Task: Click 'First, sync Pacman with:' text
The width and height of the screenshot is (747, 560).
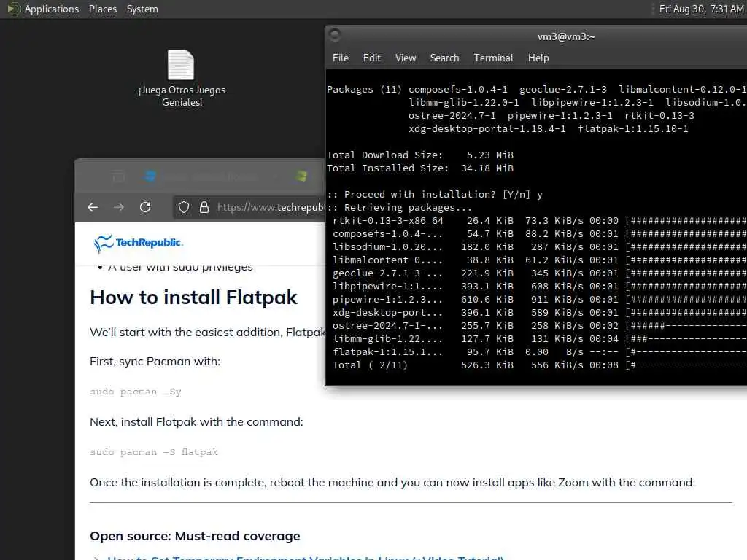Action: pos(155,362)
